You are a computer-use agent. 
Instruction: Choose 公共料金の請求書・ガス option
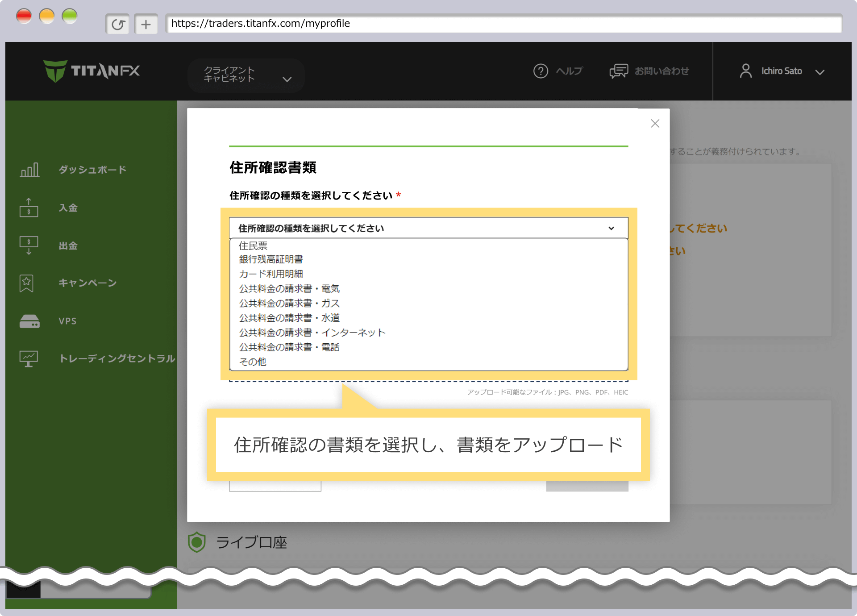tap(428, 303)
